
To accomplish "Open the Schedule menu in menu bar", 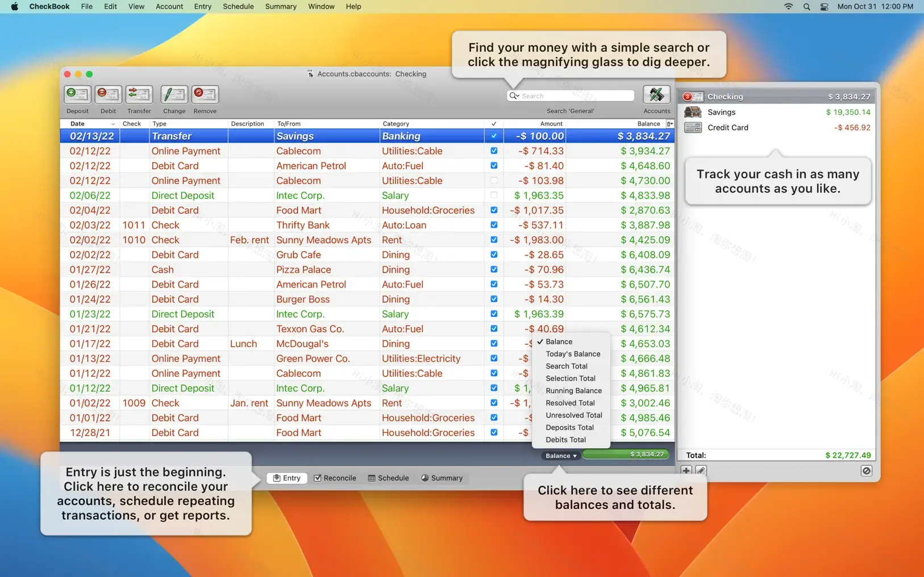I will tap(238, 6).
